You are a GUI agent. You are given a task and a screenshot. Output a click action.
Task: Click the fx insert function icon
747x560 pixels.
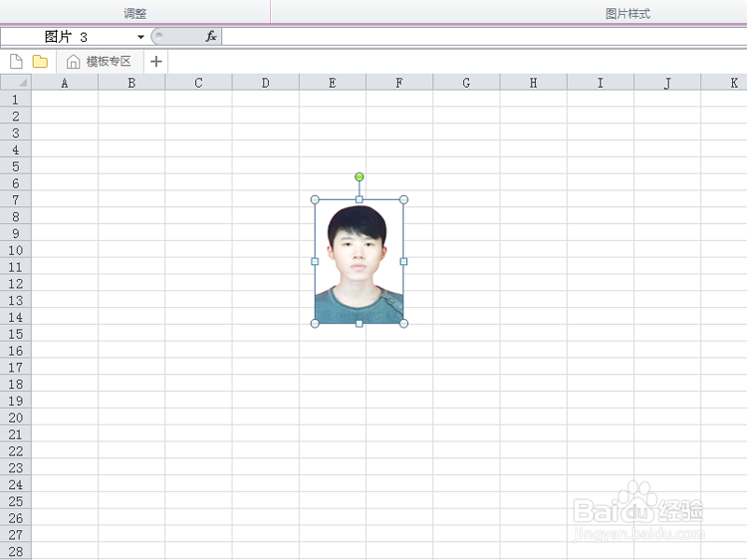point(211,36)
